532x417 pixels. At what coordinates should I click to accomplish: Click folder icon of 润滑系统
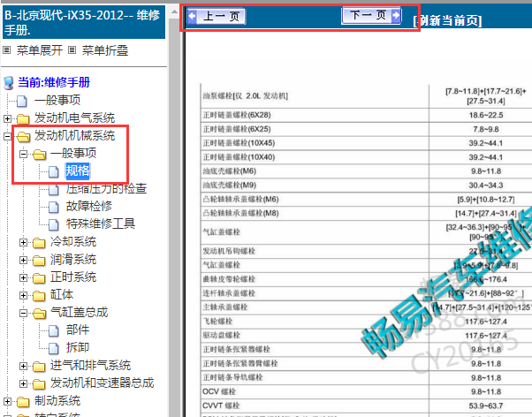point(39,261)
